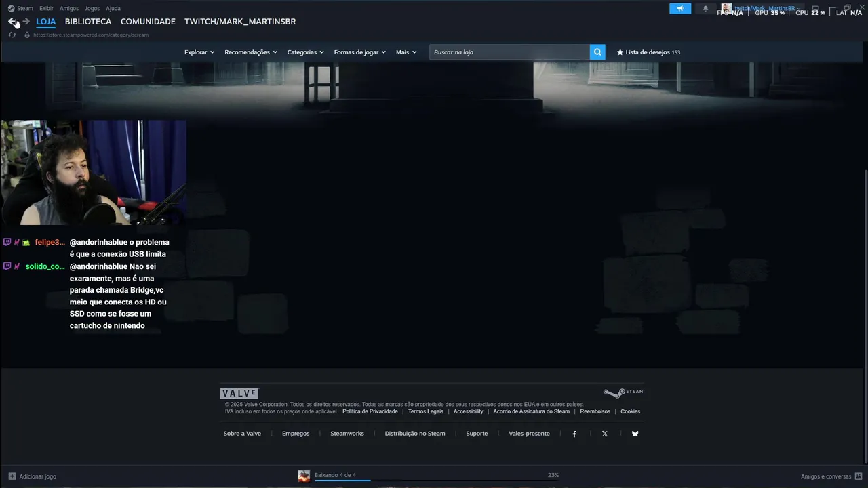868x488 pixels.
Task: Expand the Explorar dropdown
Action: [199, 52]
